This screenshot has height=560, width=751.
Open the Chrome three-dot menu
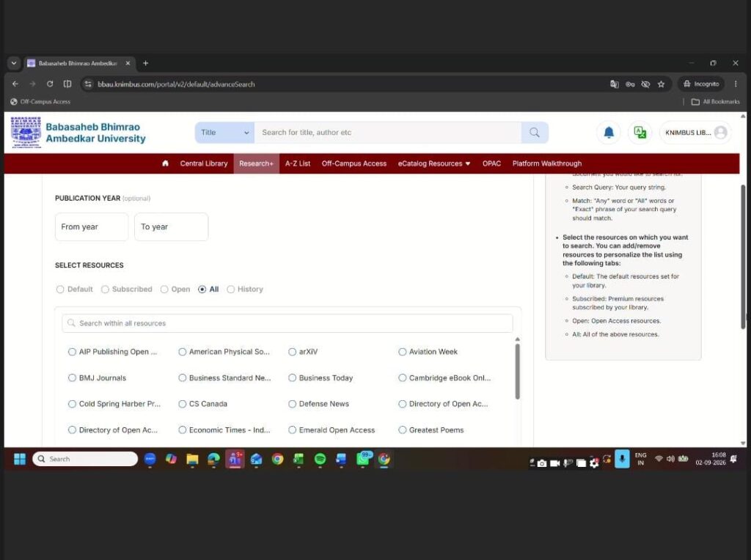(736, 84)
